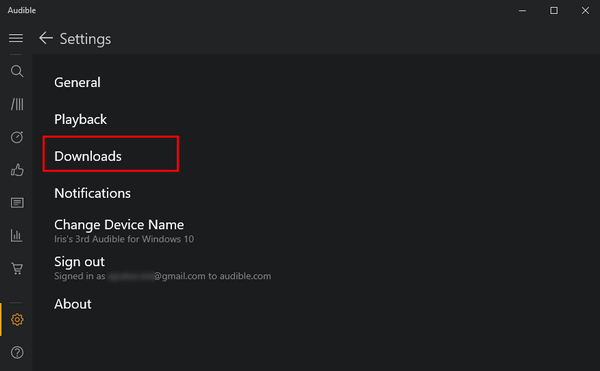
Task: Open the Help question mark icon
Action: tap(17, 352)
